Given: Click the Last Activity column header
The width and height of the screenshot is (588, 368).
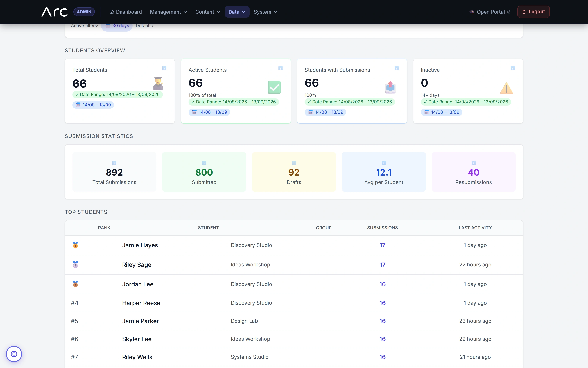Looking at the screenshot, I should point(475,228).
